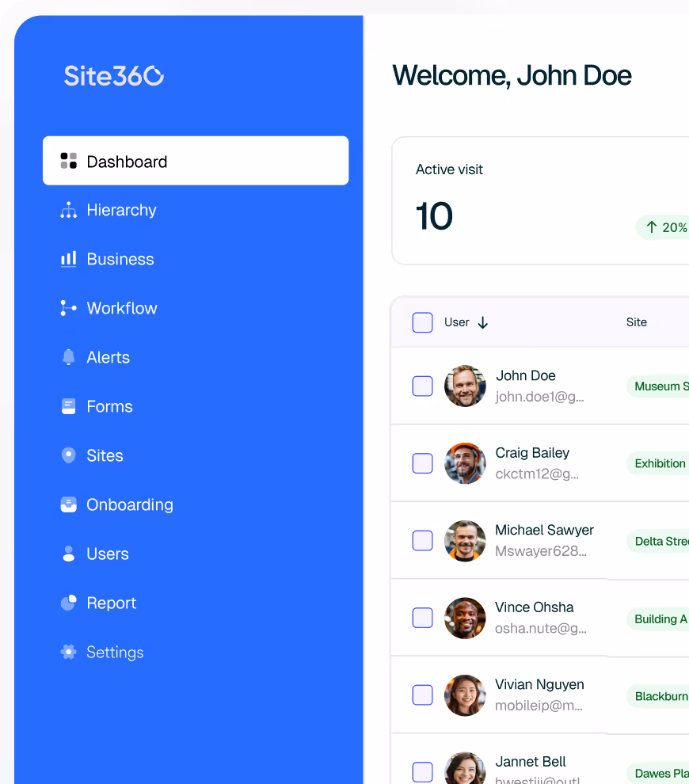689x784 pixels.
Task: Click the Exhibition site tag
Action: pyautogui.click(x=658, y=463)
